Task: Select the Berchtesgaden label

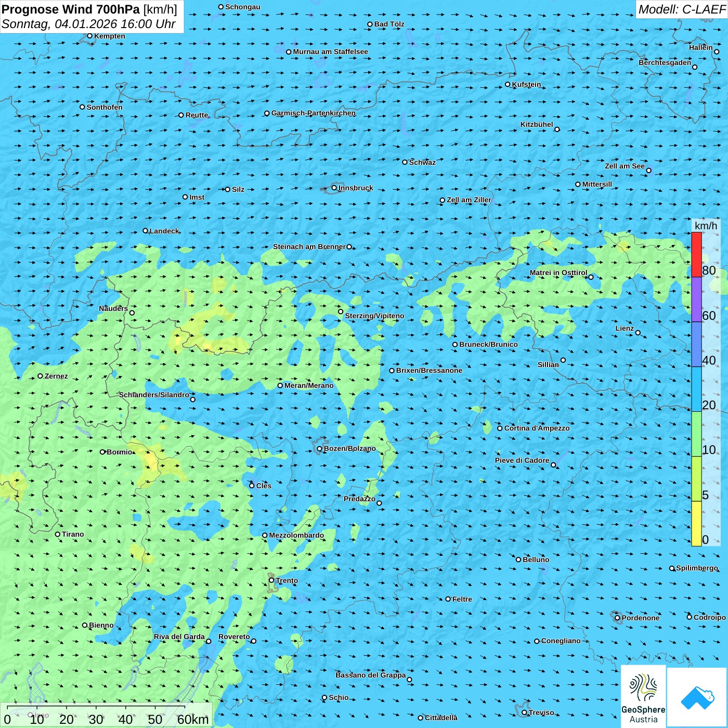Action: (x=665, y=62)
